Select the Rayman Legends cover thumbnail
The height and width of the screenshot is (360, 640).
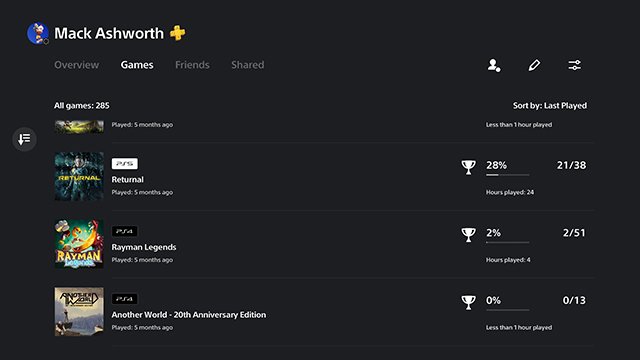coord(79,244)
